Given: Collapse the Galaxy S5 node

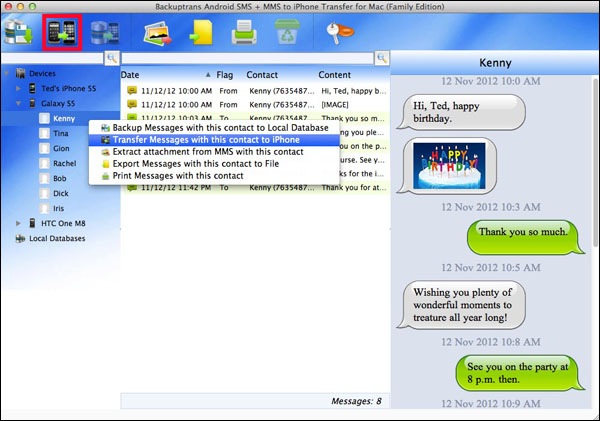Looking at the screenshot, I should coord(18,103).
